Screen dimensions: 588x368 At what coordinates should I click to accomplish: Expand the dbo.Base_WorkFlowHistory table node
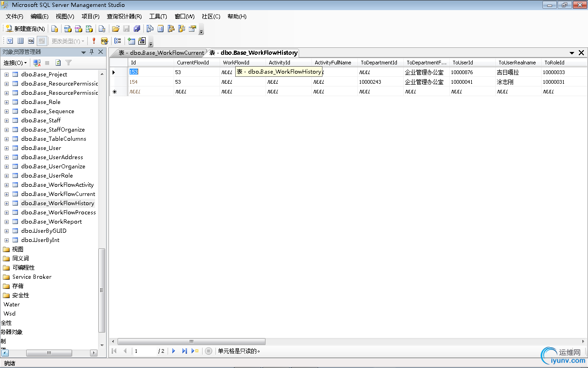click(6, 203)
